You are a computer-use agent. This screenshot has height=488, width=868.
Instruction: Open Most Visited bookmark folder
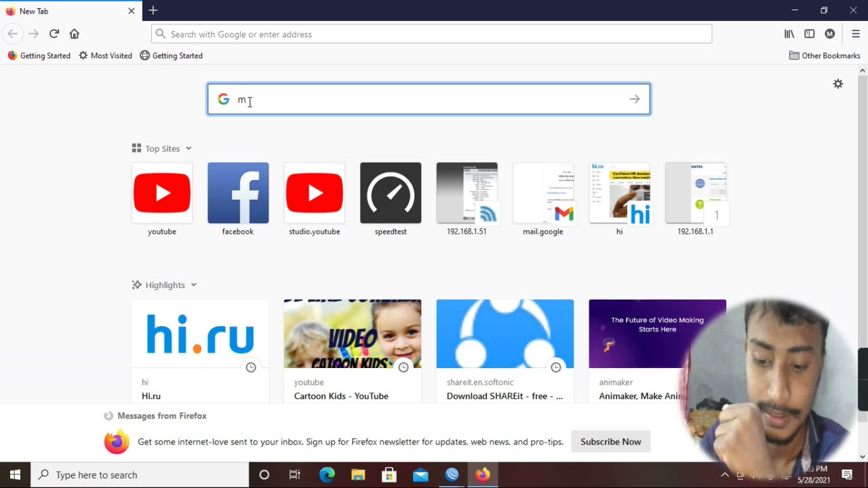click(105, 56)
